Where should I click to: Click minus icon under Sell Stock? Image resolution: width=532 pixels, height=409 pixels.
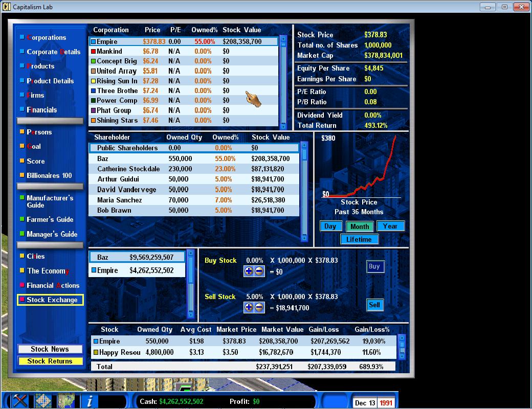tap(259, 307)
